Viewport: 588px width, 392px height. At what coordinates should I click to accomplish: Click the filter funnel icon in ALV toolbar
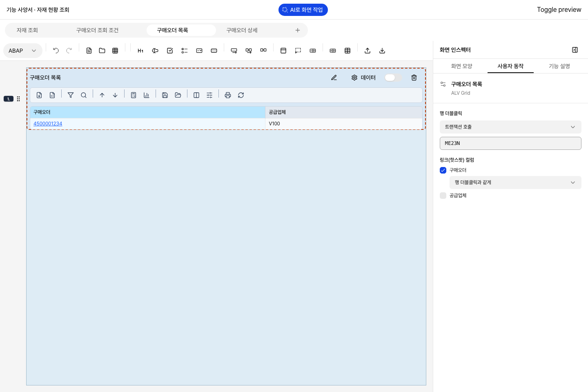tap(71, 95)
